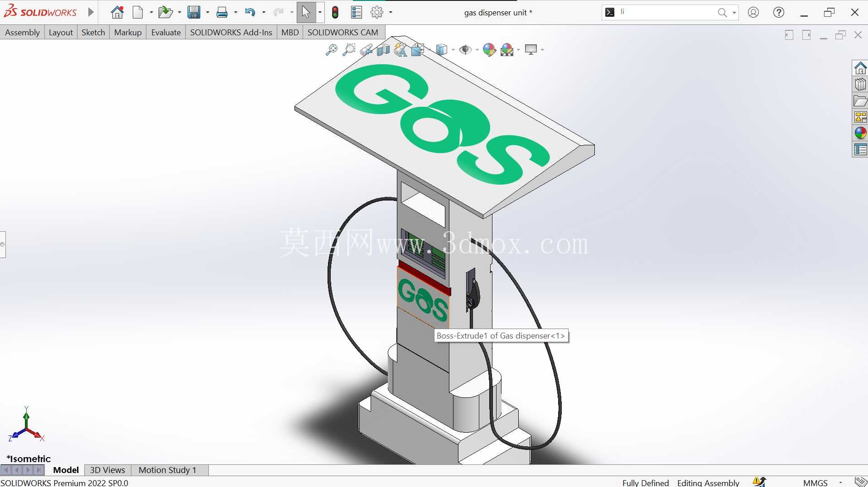Save the assembly with the floppy disk icon
868x487 pixels.
click(x=194, y=12)
